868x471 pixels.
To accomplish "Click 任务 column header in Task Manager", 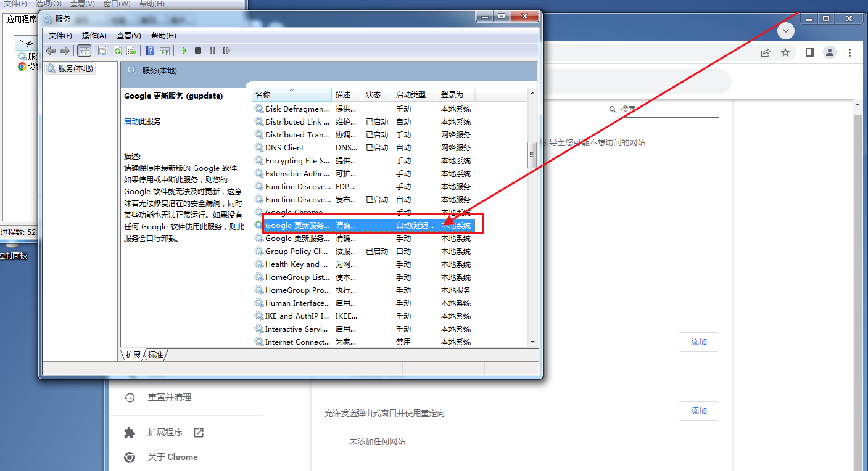I will point(25,43).
